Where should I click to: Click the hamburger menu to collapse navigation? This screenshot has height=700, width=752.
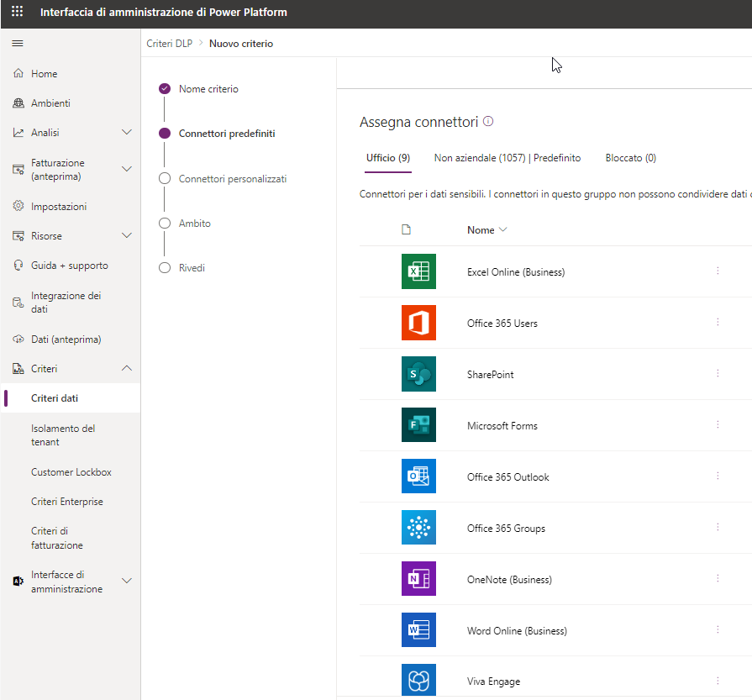(17, 43)
